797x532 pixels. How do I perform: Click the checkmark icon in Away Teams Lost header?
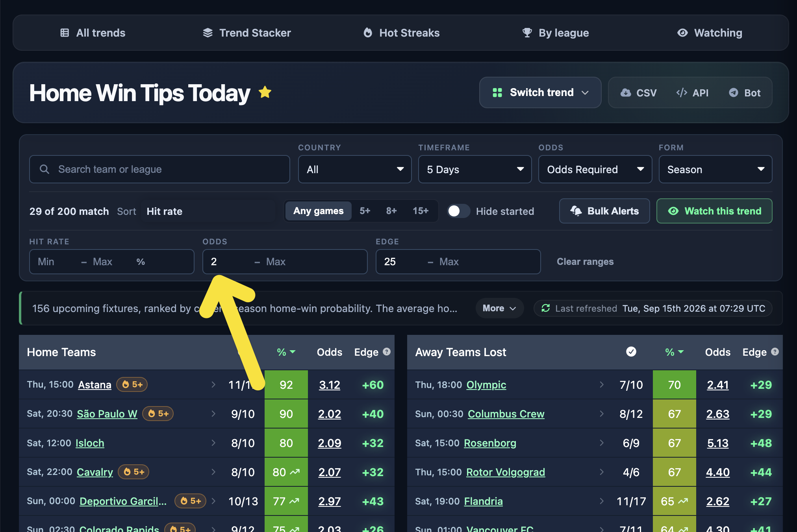pyautogui.click(x=631, y=351)
